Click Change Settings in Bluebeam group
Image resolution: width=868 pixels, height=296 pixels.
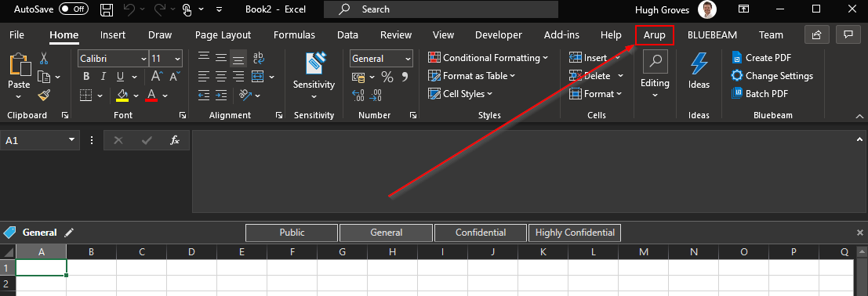(x=772, y=76)
